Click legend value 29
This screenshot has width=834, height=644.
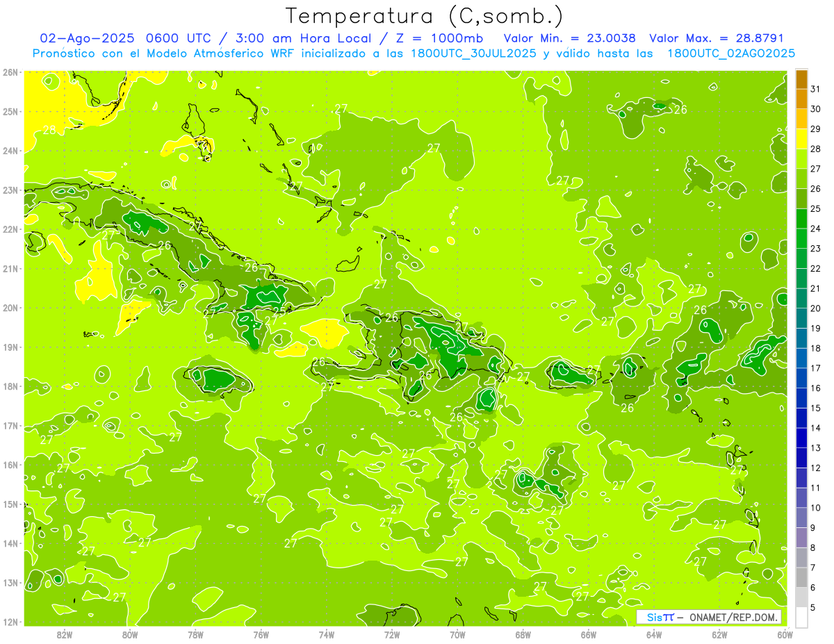(x=815, y=129)
